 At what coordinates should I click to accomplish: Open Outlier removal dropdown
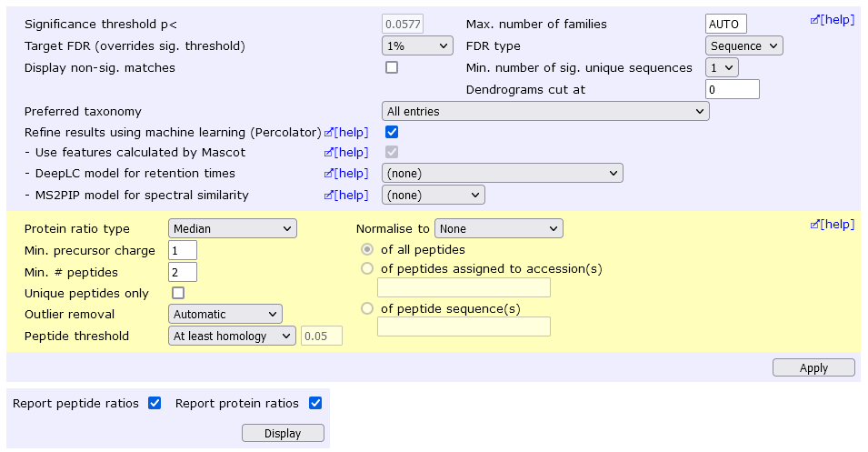pos(225,314)
